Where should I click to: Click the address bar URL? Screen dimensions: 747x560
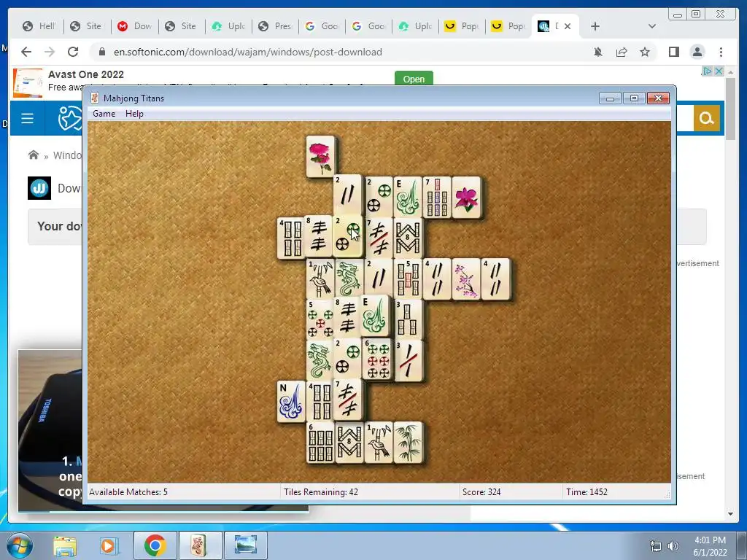coord(248,52)
